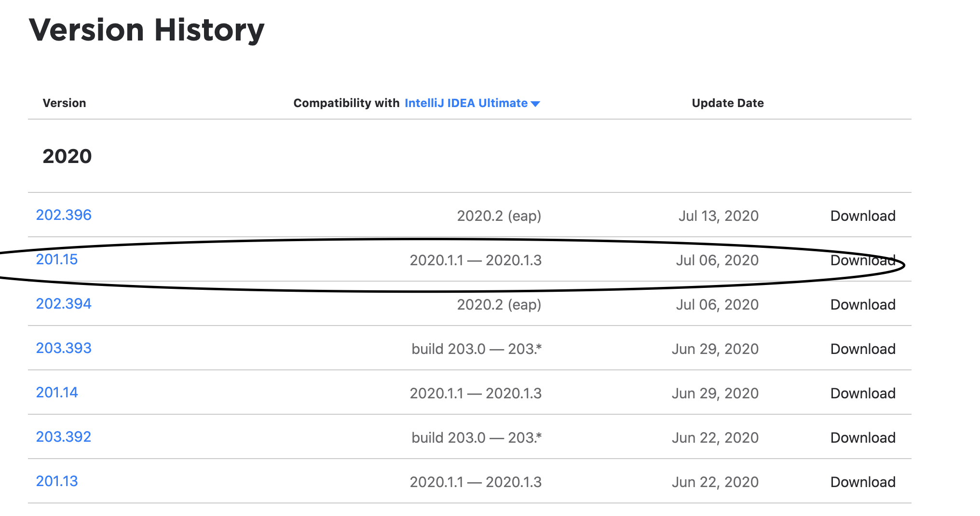Download version 202.396
The height and width of the screenshot is (516, 980).
coord(863,216)
